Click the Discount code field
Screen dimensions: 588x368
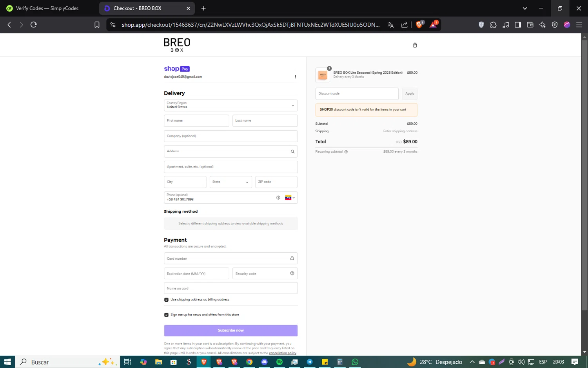pos(357,94)
